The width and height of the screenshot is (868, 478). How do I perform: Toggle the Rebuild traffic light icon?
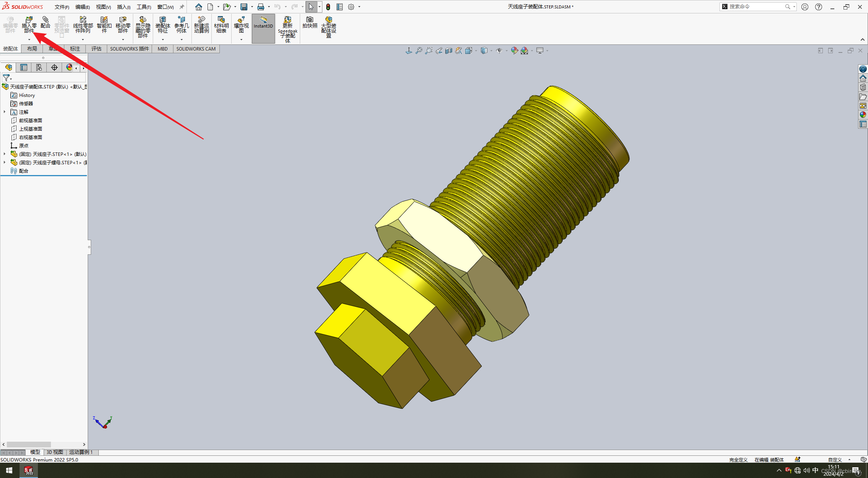coord(328,7)
